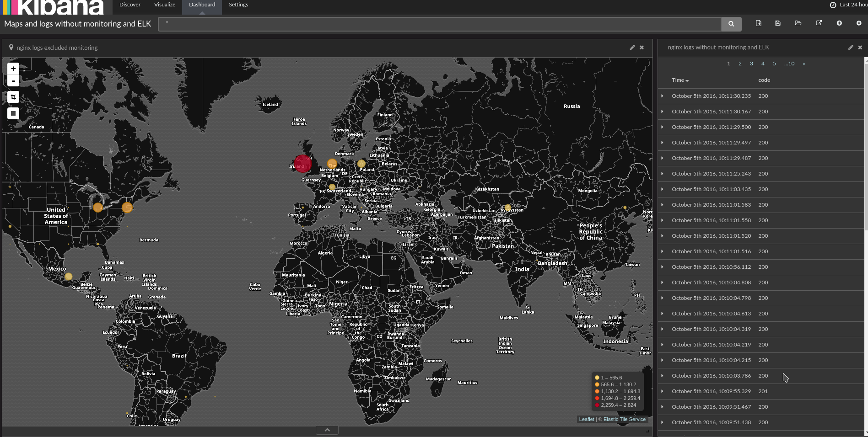Click the 1 – 565.6 legend swatch
868x437 pixels.
point(597,378)
